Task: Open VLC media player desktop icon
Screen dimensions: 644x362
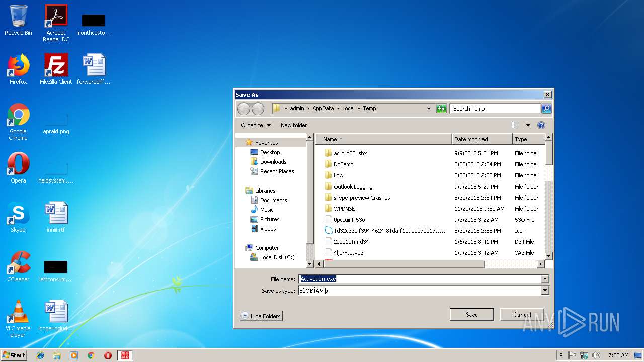Action: point(18,318)
